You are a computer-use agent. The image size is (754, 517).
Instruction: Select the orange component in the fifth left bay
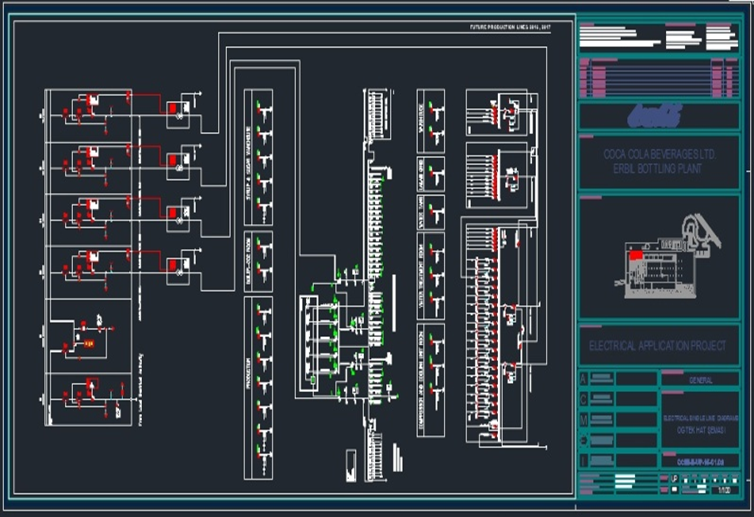click(x=87, y=343)
